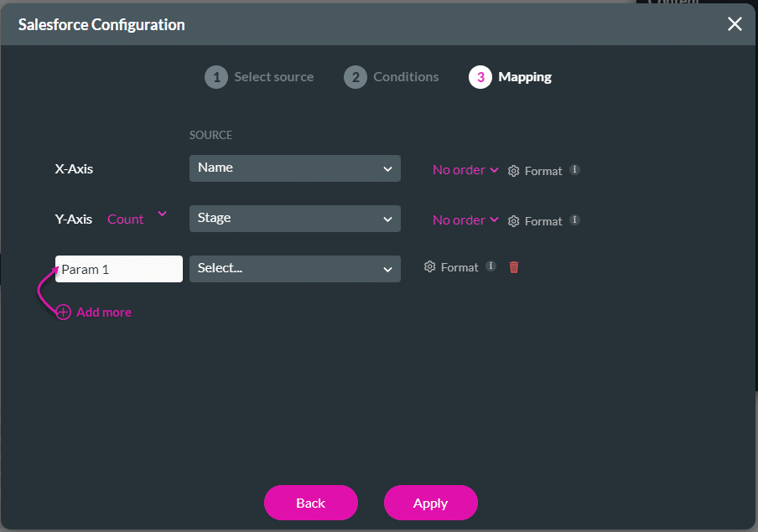The height and width of the screenshot is (532, 758).
Task: Click the info icon beside Param 1 Format
Action: pos(491,266)
